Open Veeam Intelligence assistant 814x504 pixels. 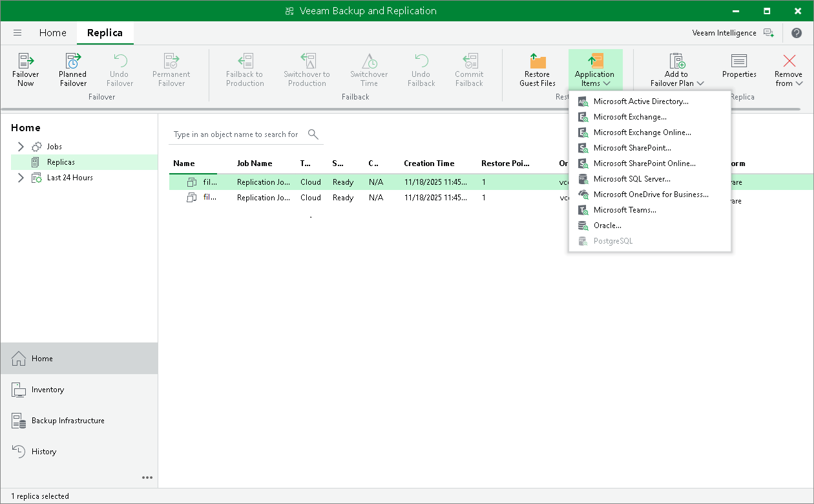point(733,33)
